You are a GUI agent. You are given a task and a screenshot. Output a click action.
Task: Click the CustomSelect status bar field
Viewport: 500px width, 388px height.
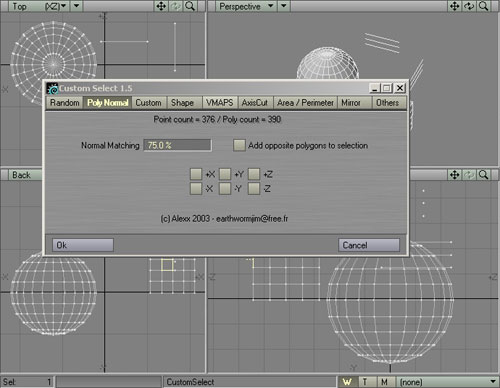(x=249, y=382)
